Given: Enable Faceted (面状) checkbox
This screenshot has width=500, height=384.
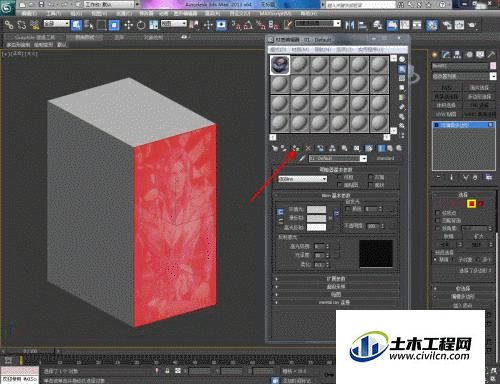Looking at the screenshot, I should 370,184.
